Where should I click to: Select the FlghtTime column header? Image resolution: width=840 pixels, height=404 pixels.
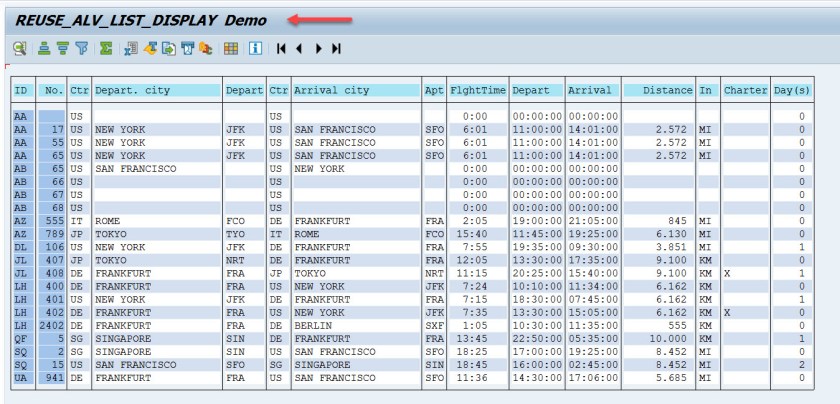pos(478,91)
